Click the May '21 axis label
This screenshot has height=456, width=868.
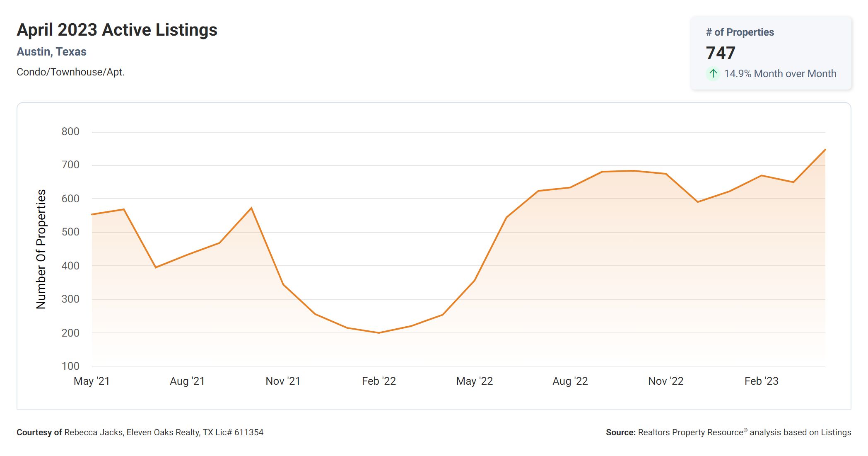92,381
